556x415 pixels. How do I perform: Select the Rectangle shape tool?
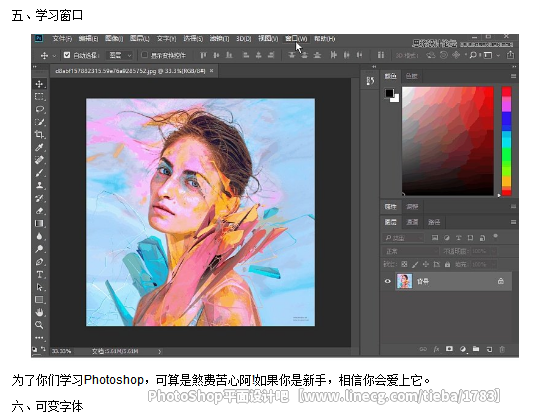click(x=39, y=300)
